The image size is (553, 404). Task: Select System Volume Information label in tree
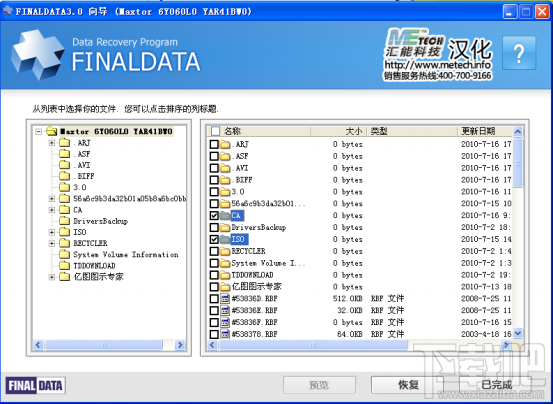coord(126,255)
